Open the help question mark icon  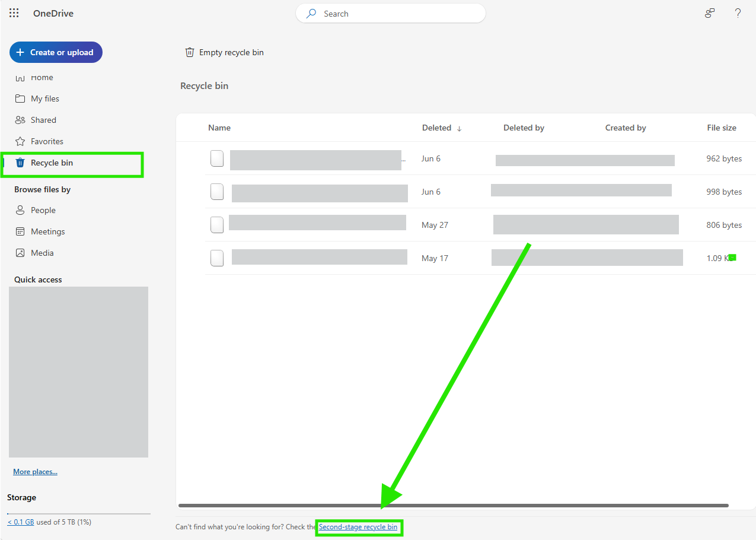[738, 13]
